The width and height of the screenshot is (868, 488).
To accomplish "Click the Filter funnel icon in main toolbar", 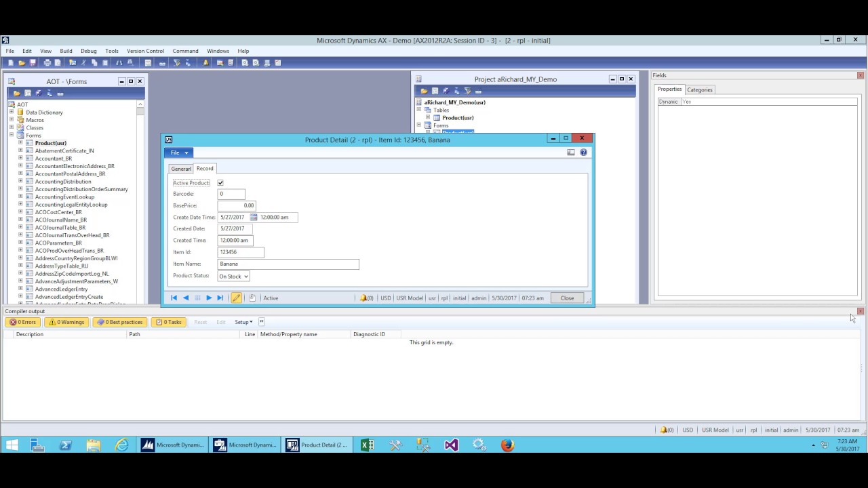I will (x=177, y=62).
